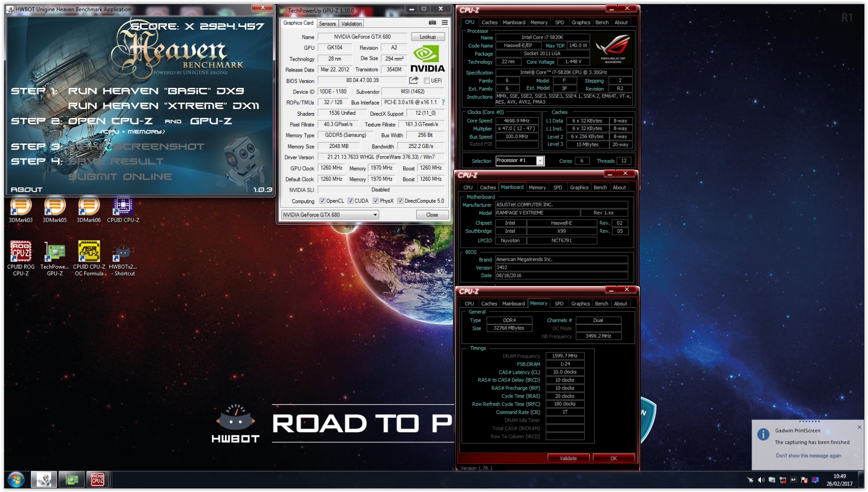
Task: Open About tab in bottom CPU-Z window
Action: [x=620, y=303]
